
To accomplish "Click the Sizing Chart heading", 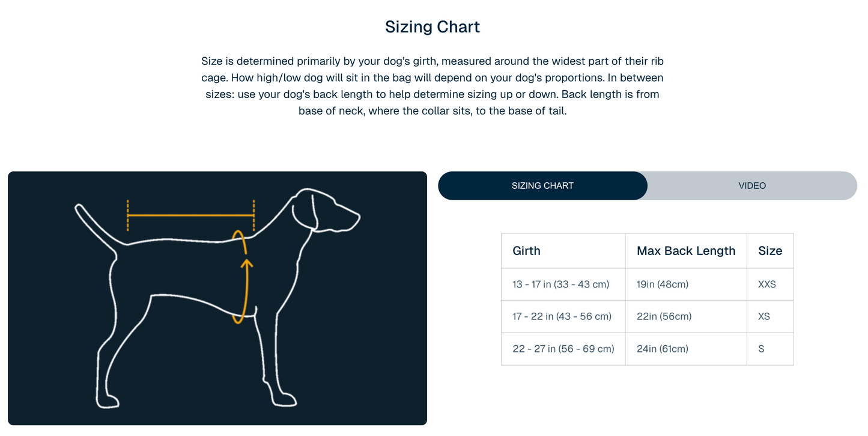I will (432, 27).
